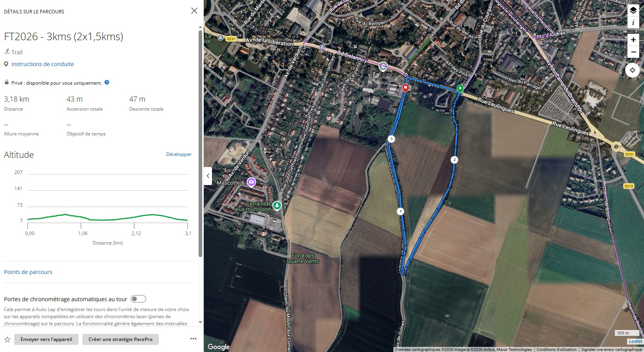
Task: Click the red finish marker on map
Action: click(405, 87)
